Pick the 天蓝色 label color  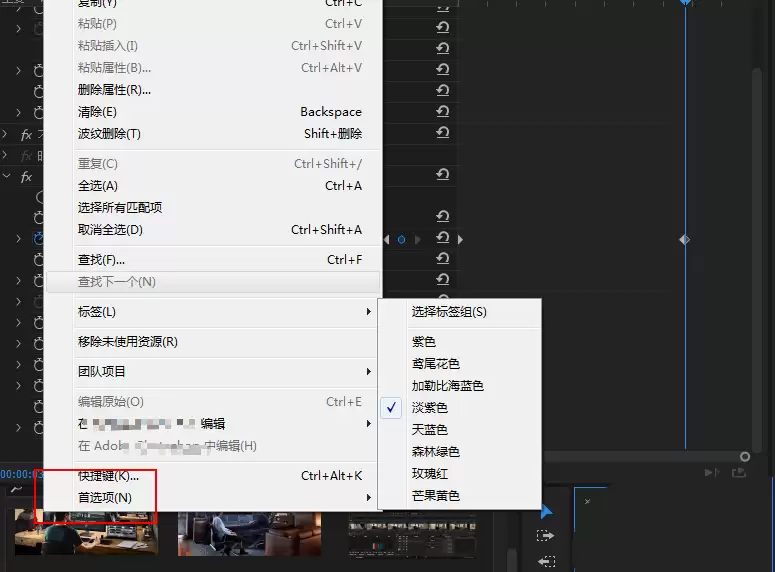pos(460,430)
